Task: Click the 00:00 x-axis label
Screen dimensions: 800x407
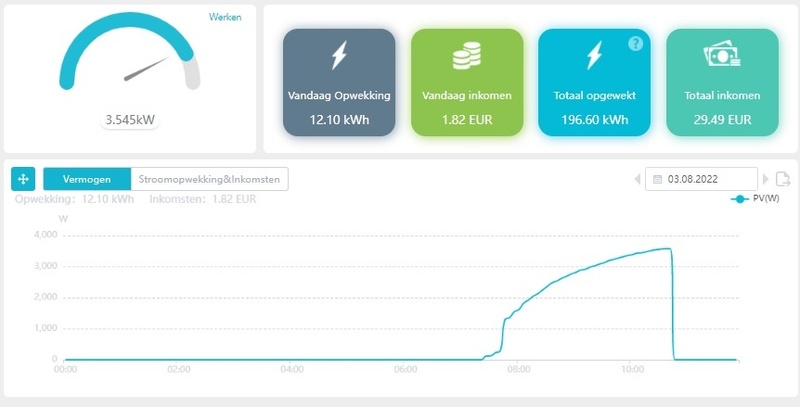Action: tap(65, 369)
